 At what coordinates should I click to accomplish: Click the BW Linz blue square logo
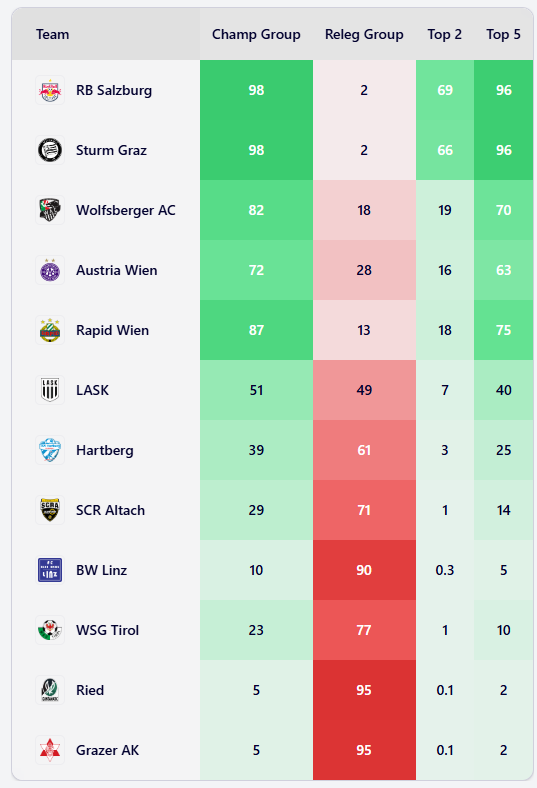point(50,570)
